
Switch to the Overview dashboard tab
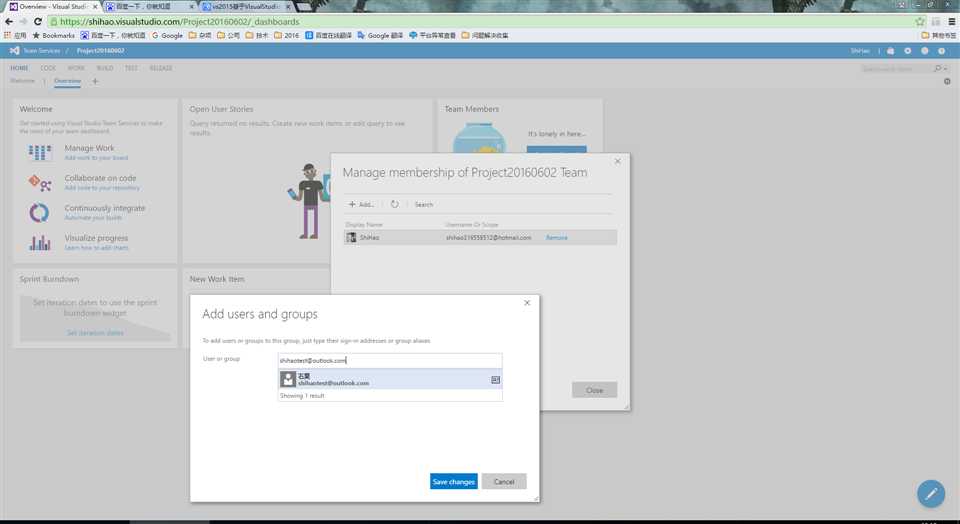coord(67,81)
